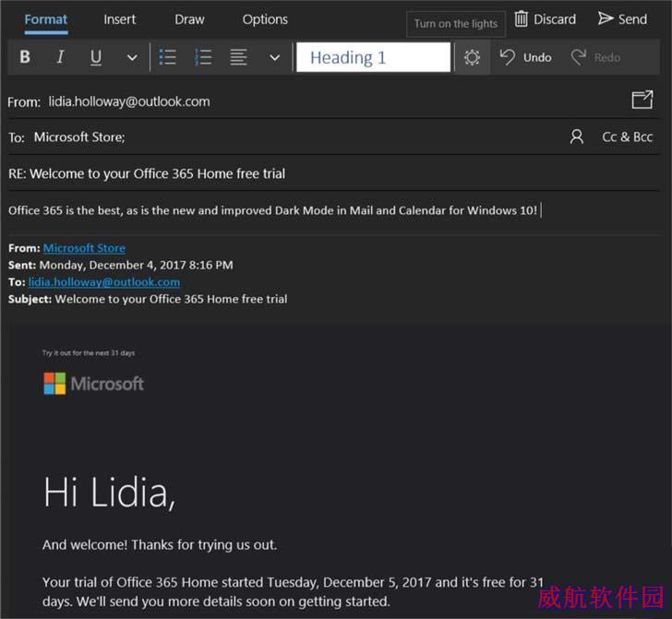
Task: Toggle the lights (sun) icon
Action: [472, 57]
